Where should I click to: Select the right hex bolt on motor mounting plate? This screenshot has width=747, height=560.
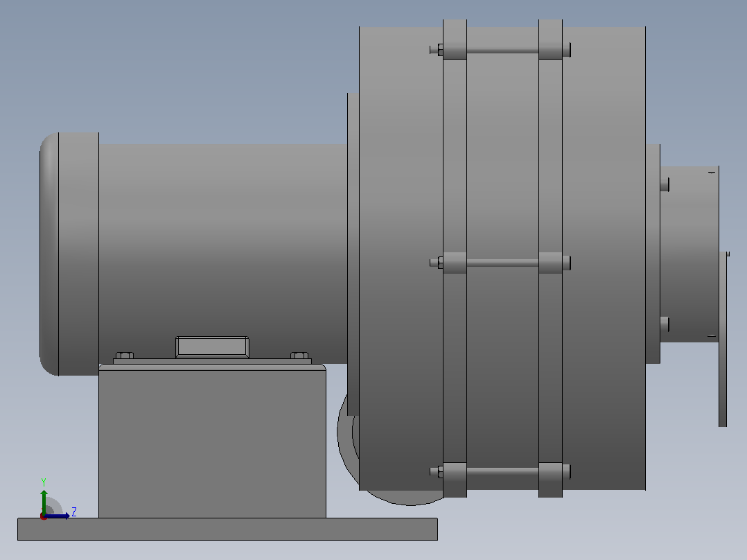(299, 356)
